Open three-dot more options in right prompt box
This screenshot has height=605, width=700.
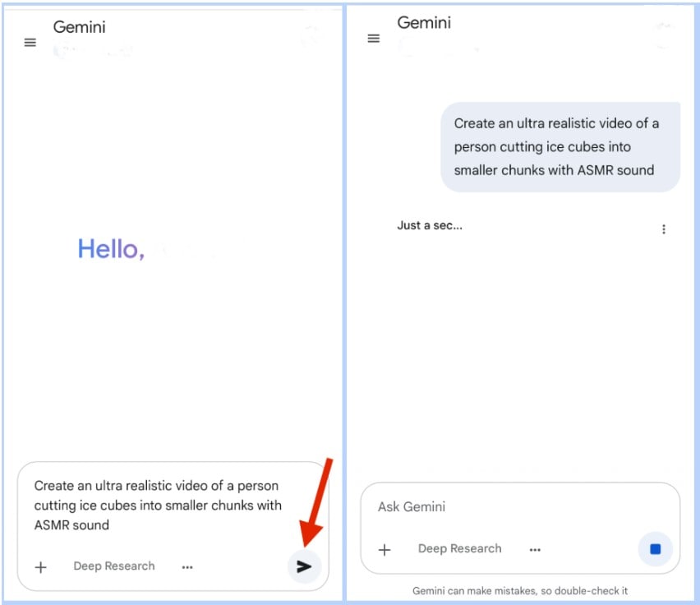click(x=535, y=550)
